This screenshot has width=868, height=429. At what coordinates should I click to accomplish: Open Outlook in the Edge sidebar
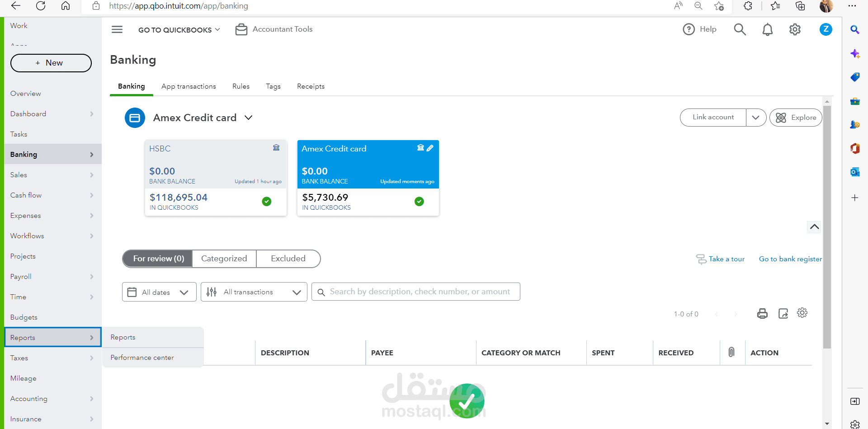click(x=854, y=172)
